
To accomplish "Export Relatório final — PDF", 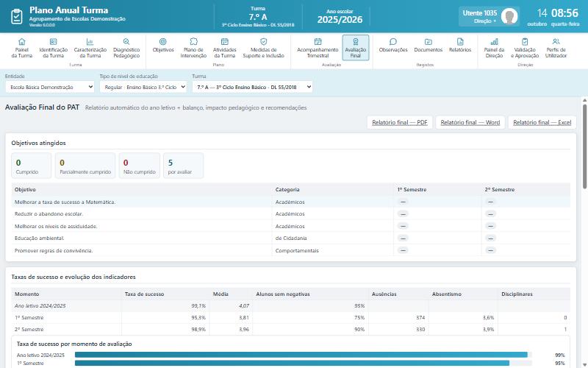I will [x=400, y=122].
